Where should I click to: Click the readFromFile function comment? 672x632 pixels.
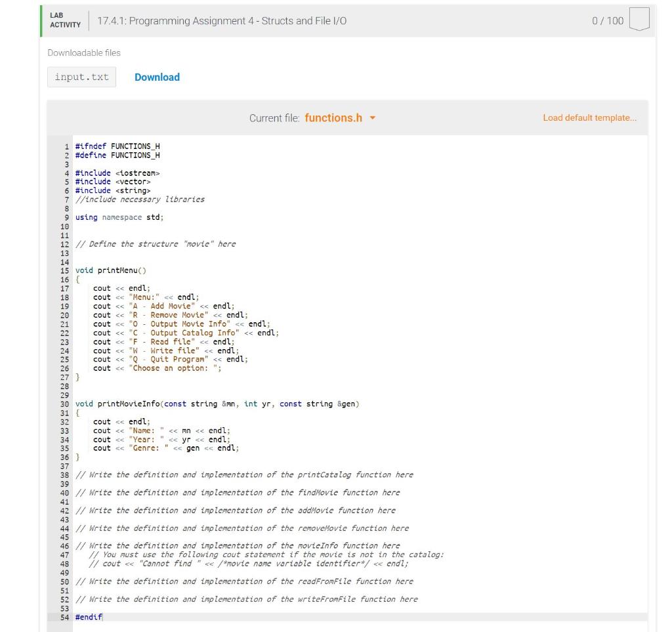[x=244, y=581]
